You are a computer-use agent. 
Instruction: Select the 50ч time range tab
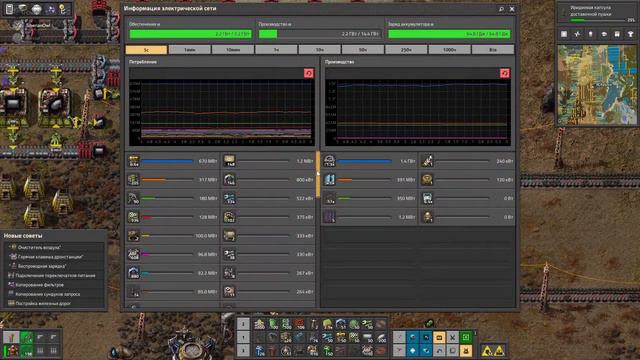(x=363, y=50)
